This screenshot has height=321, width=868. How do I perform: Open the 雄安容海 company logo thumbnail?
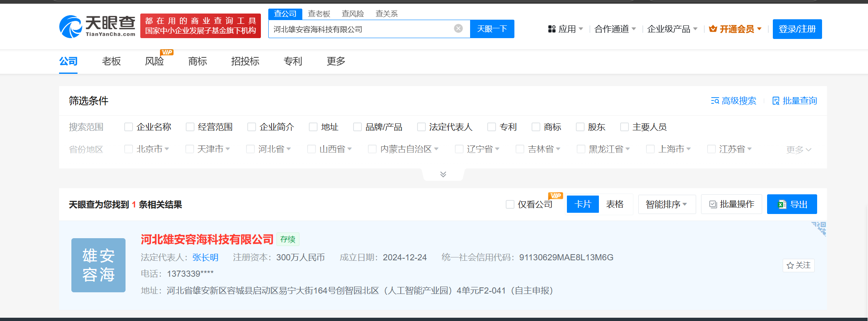coord(98,265)
